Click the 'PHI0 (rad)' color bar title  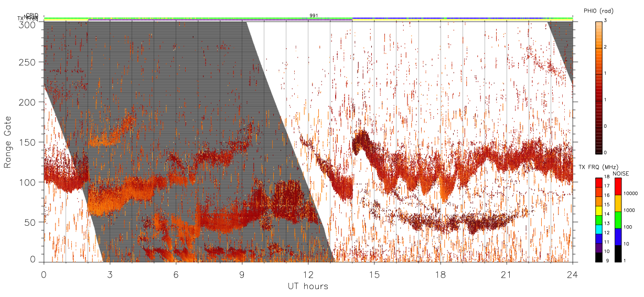click(599, 10)
